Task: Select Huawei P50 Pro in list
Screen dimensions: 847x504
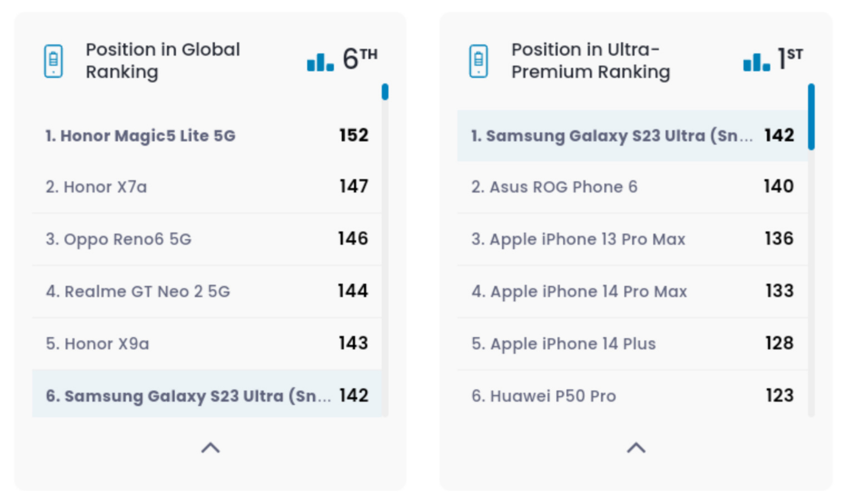Action: 544,396
